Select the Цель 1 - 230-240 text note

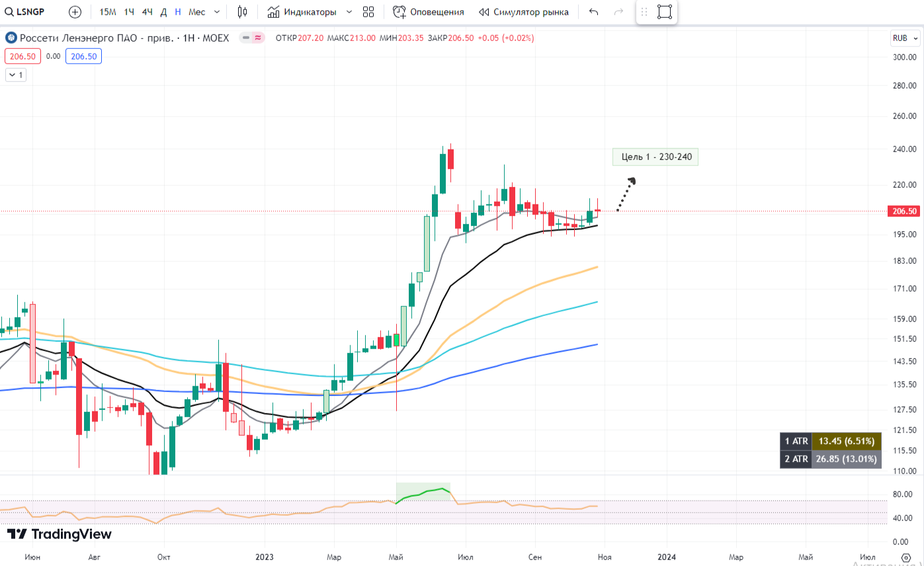[x=655, y=157]
